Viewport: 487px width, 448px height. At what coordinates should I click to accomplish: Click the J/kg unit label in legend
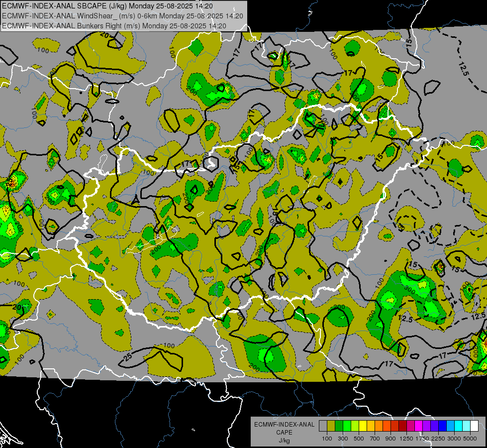(284, 441)
